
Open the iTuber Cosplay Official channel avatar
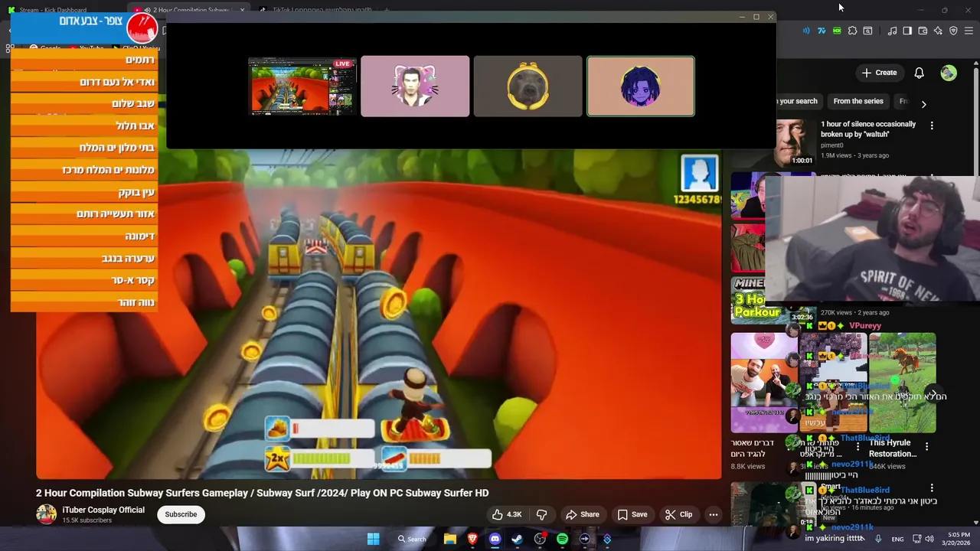point(46,514)
